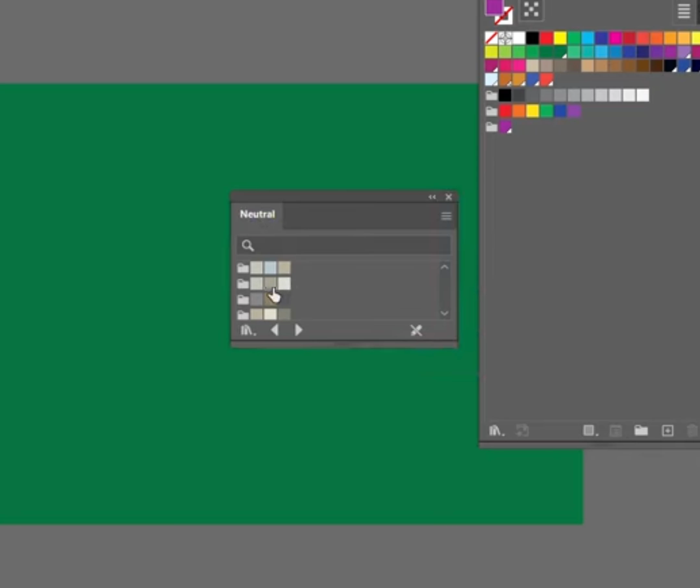The height and width of the screenshot is (588, 700).
Task: Select the single purple group folder
Action: point(491,127)
